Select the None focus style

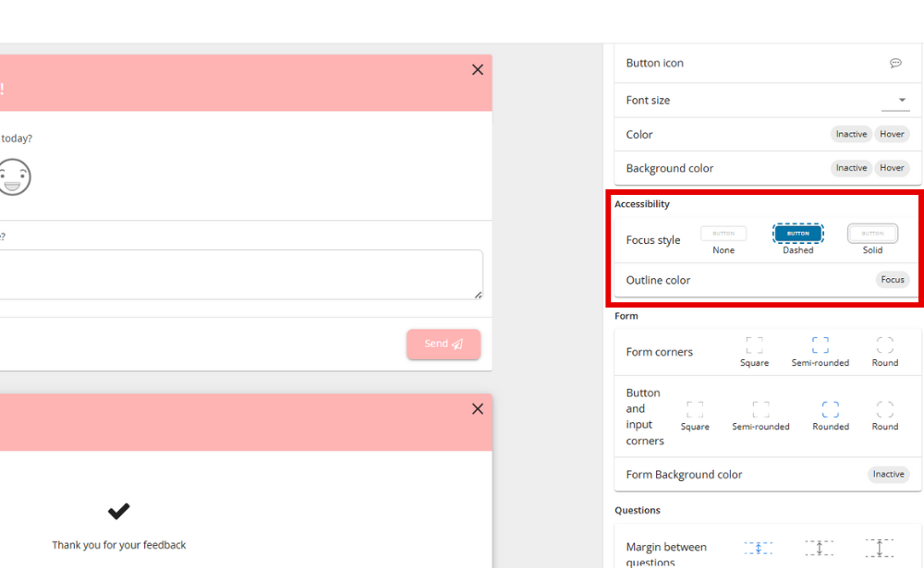coord(723,234)
